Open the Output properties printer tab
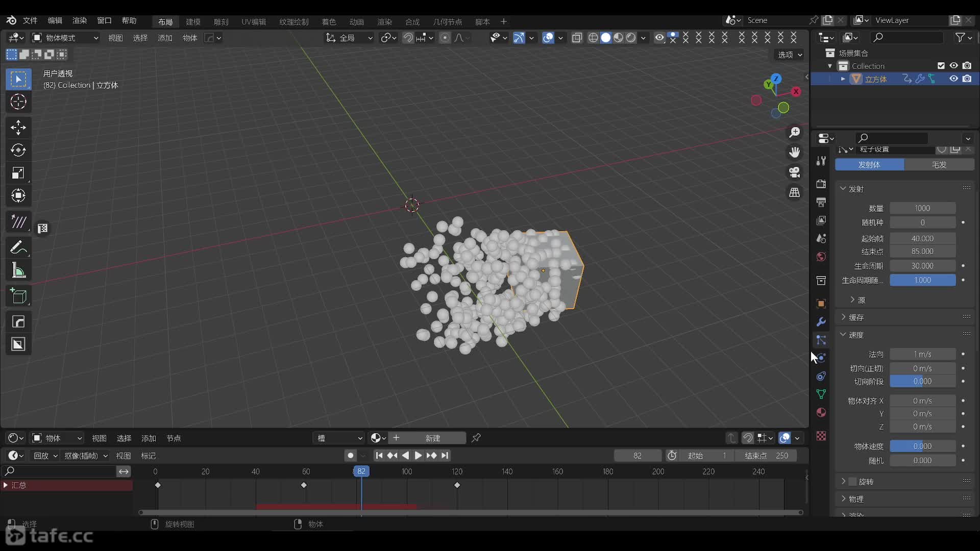Viewport: 980px width, 551px height. coord(821,203)
